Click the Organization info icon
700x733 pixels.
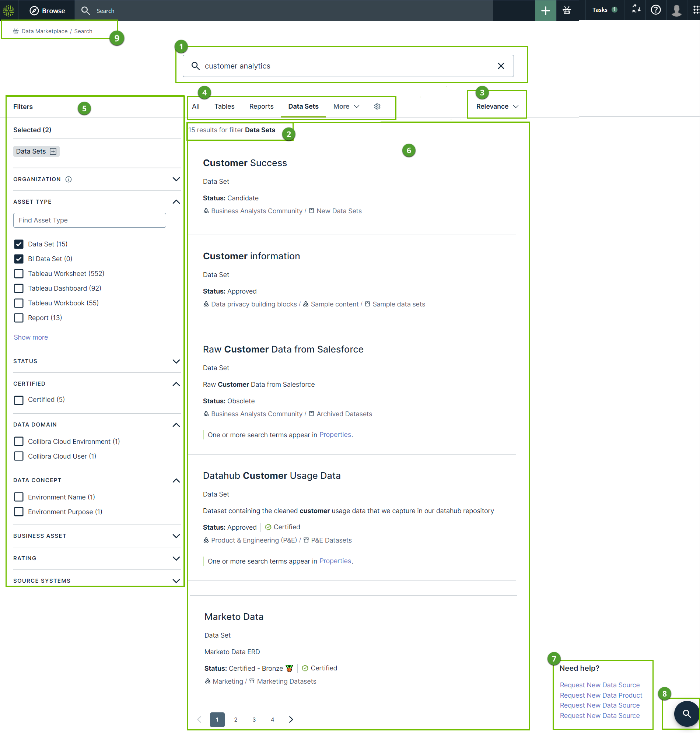69,179
